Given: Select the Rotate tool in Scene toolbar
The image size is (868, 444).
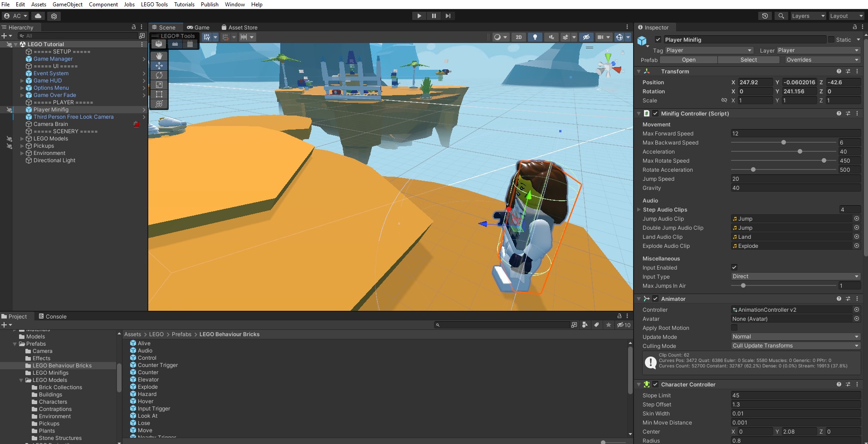Looking at the screenshot, I should point(159,75).
